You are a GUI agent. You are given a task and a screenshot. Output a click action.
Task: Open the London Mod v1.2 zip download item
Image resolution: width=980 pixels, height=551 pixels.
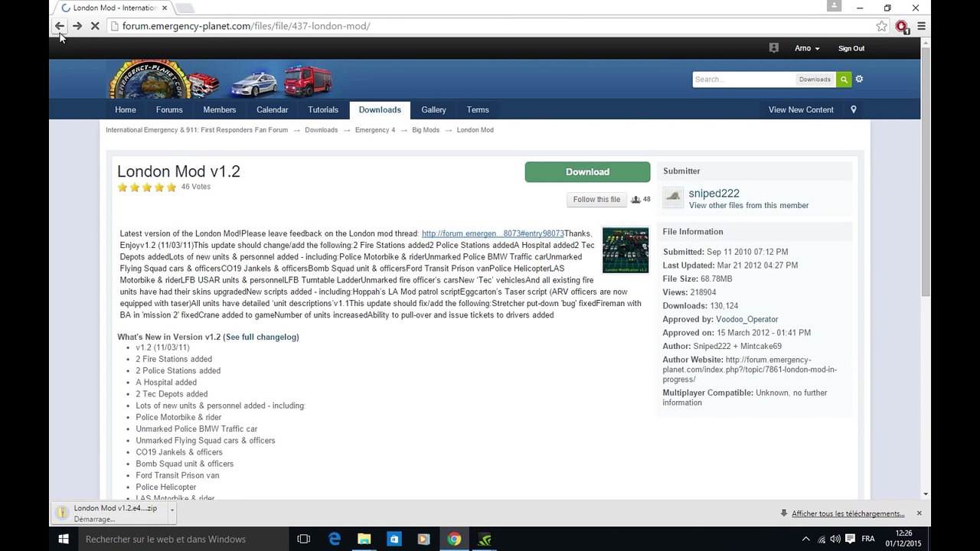tap(111, 513)
